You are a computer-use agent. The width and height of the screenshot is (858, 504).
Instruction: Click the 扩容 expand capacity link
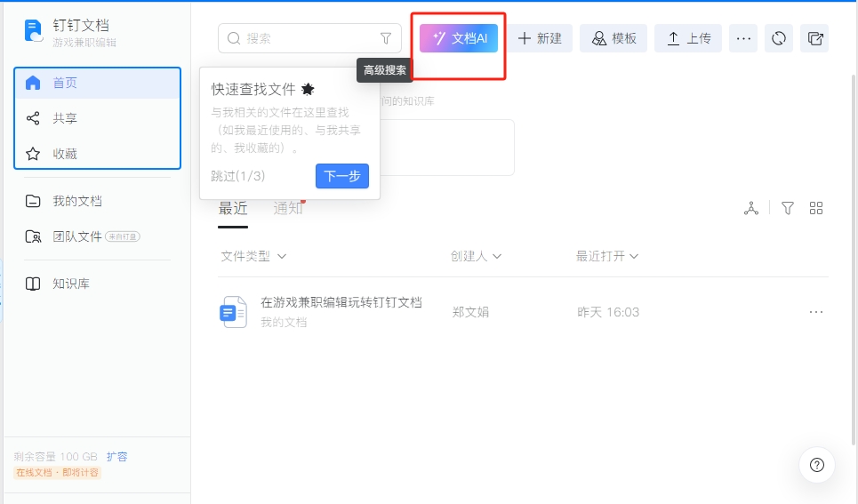click(116, 456)
